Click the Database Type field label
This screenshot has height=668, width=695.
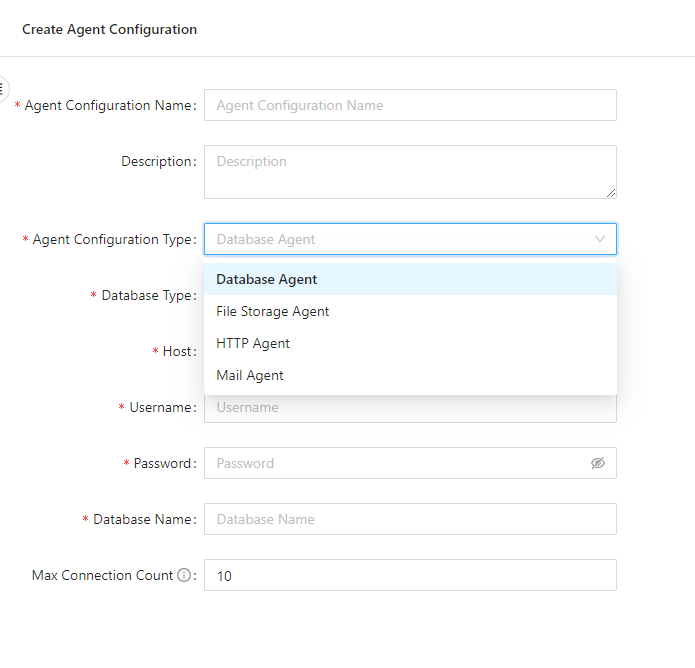[148, 296]
